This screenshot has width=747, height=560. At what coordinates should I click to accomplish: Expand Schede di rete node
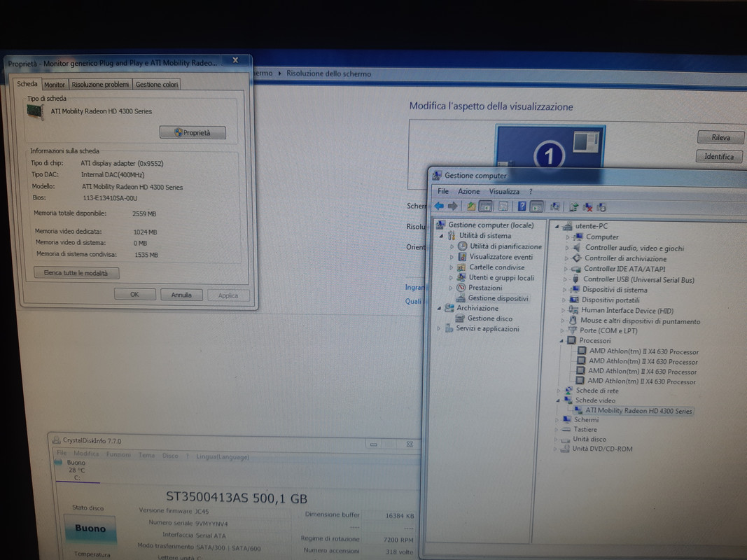[x=559, y=391]
